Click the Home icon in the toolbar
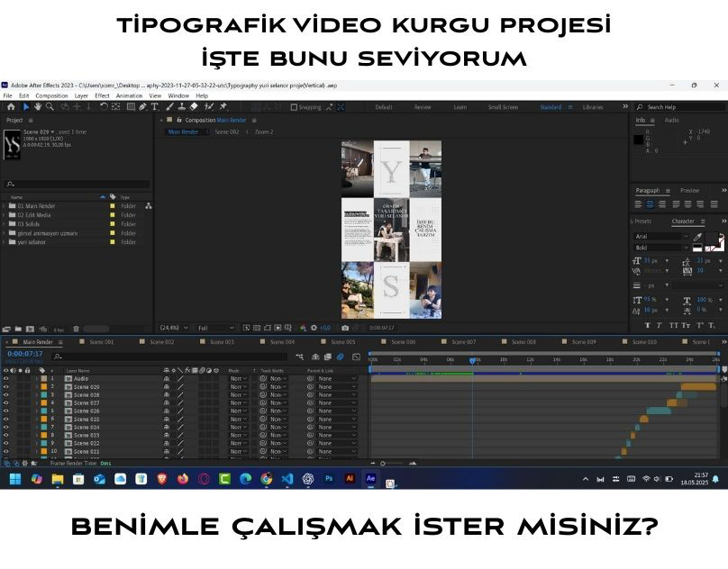Screen dimensions: 728x569 (x=11, y=107)
